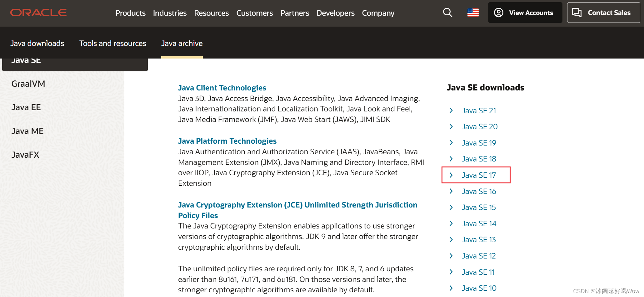Image resolution: width=644 pixels, height=297 pixels.
Task: Click the chevron beside Java SE 21
Action: coord(451,110)
